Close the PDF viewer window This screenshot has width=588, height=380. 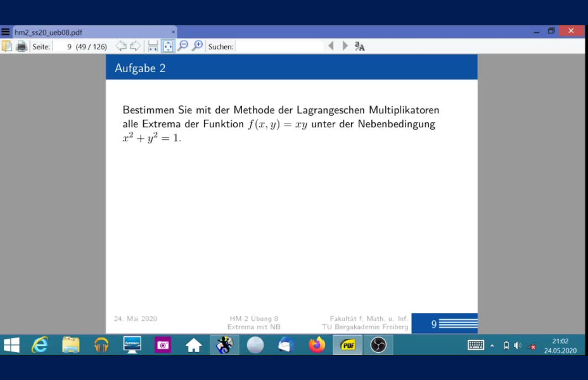571,31
